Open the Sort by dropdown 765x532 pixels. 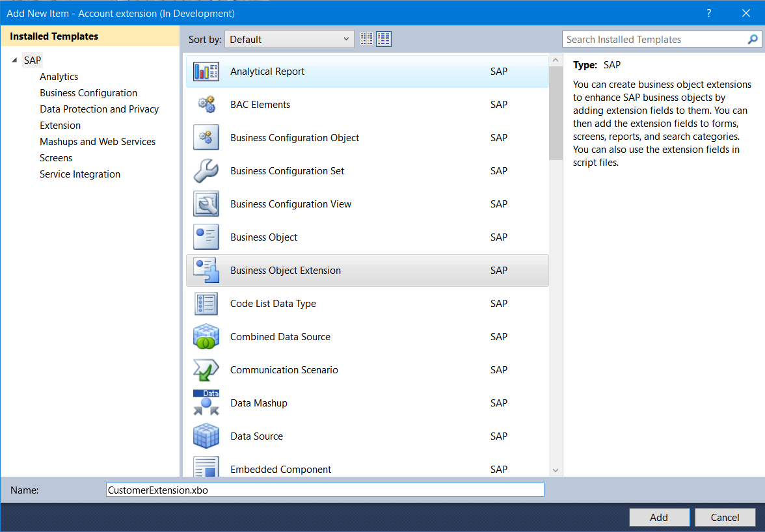click(289, 39)
